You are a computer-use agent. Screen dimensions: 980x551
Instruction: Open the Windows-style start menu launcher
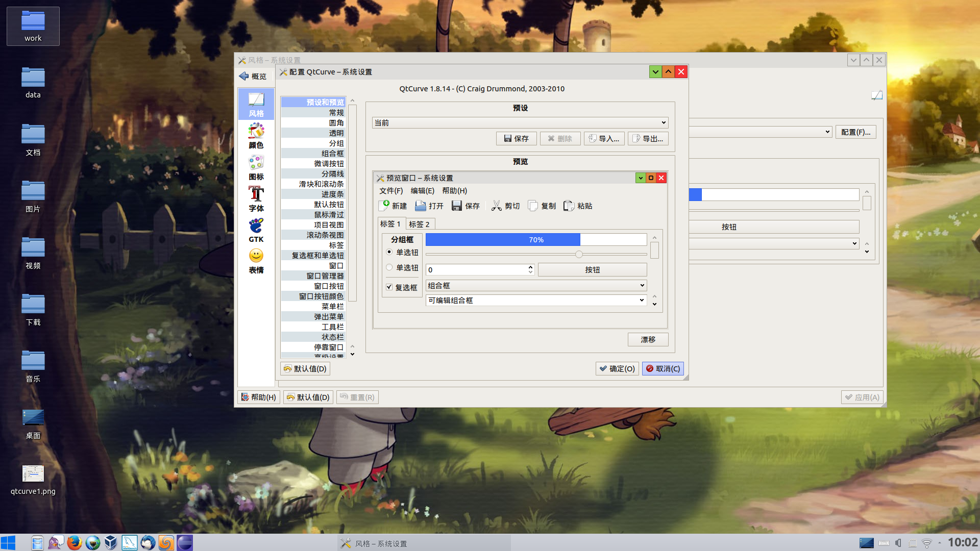pyautogui.click(x=8, y=542)
